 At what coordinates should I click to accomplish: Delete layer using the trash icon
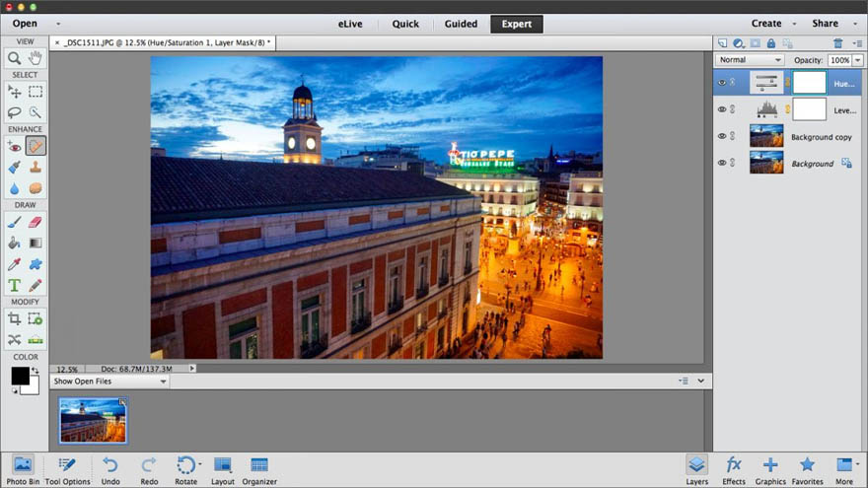pos(837,43)
